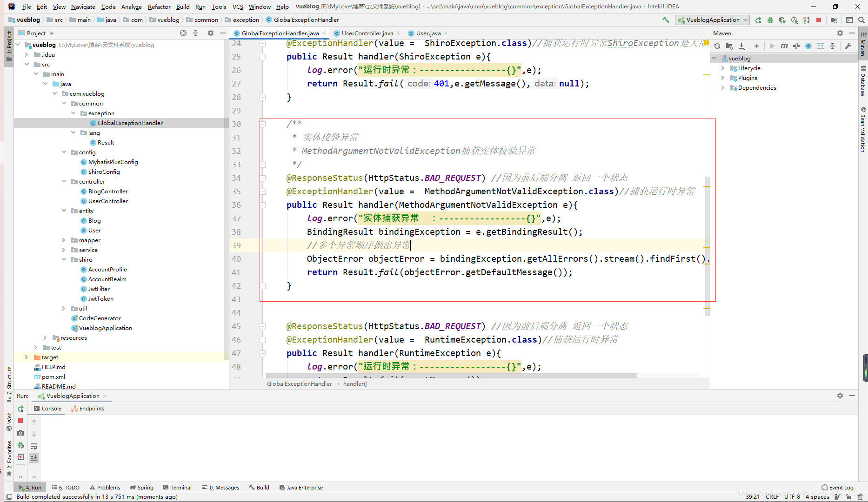Open Database side panel
The image size is (868, 502).
(x=863, y=80)
